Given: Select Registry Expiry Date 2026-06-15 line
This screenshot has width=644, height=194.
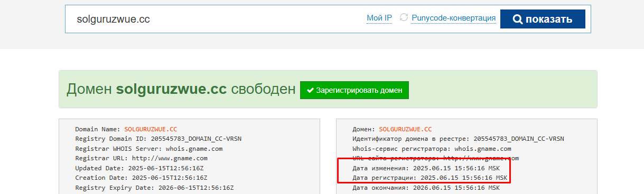Looking at the screenshot, I should [x=154, y=188].
